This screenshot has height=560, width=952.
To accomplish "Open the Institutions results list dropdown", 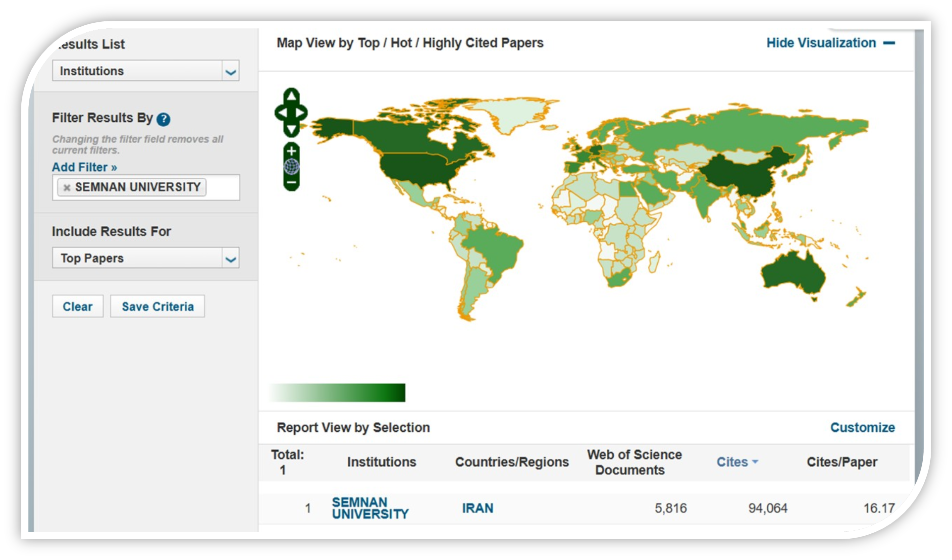I will (x=230, y=71).
